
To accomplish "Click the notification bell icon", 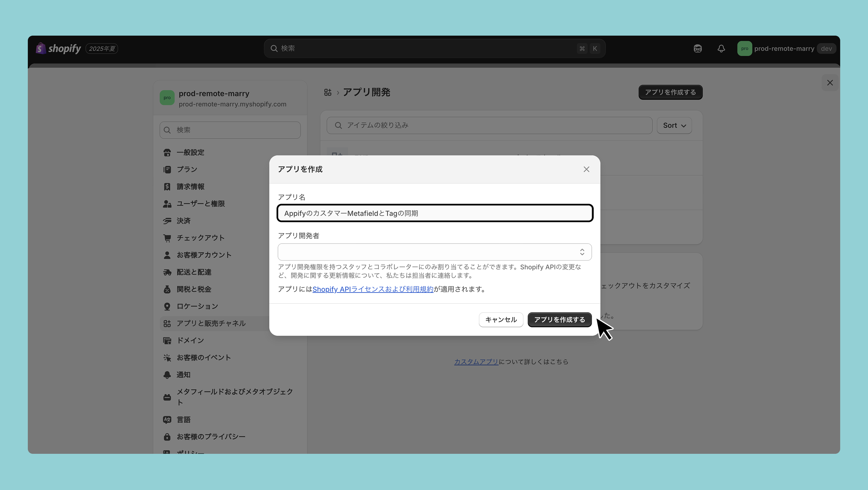I will tap(721, 48).
